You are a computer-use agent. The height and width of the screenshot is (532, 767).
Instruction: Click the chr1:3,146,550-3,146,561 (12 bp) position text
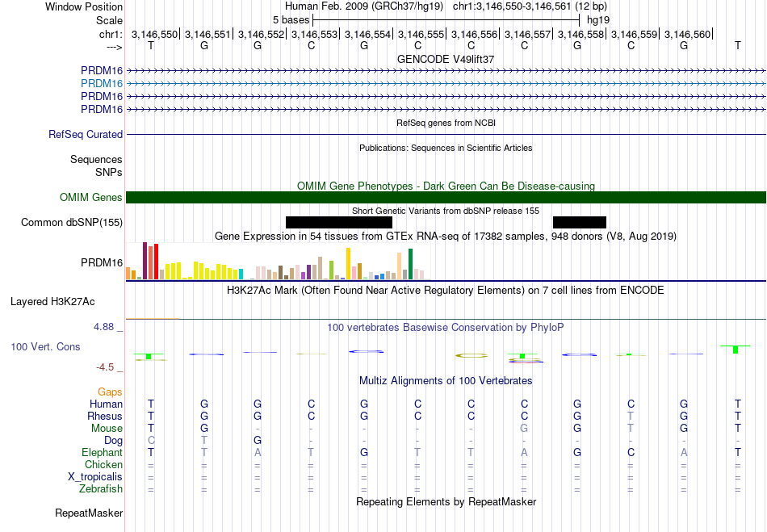click(x=530, y=6)
